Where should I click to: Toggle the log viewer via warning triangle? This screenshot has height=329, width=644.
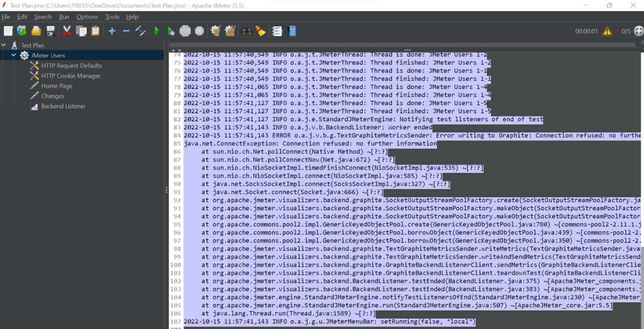pos(607,31)
